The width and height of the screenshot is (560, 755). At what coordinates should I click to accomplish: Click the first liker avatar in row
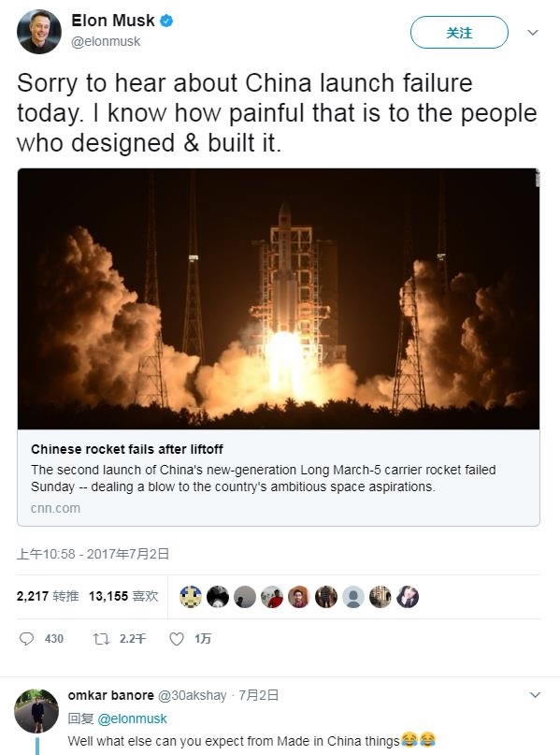(191, 597)
